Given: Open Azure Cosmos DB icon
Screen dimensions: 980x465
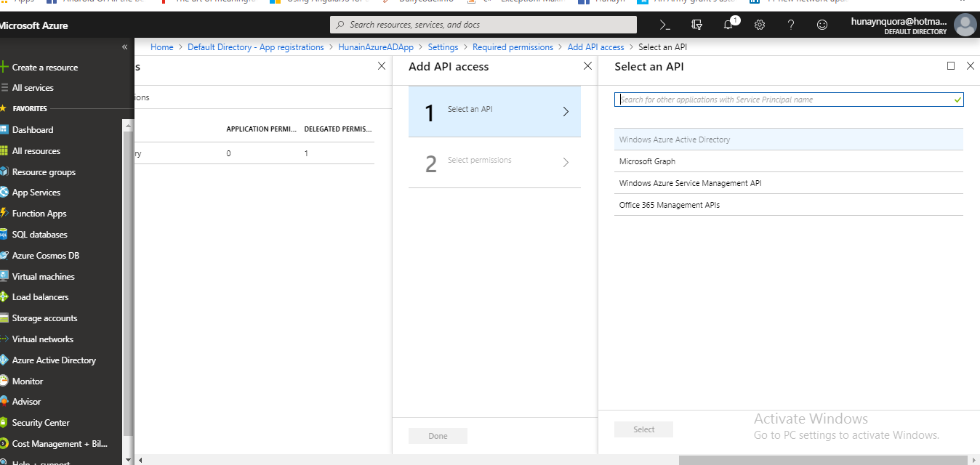Looking at the screenshot, I should 4,256.
